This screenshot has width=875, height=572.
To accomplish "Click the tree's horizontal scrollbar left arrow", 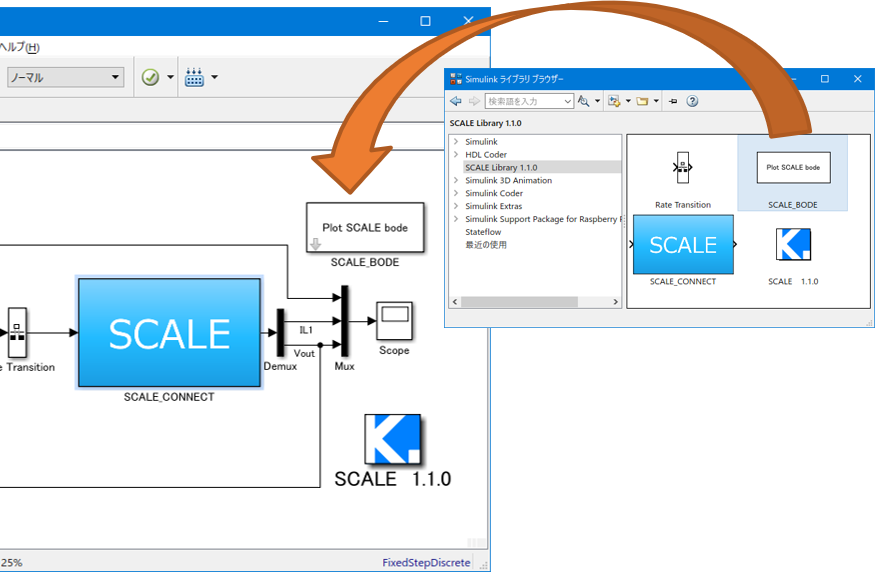I will click(455, 302).
